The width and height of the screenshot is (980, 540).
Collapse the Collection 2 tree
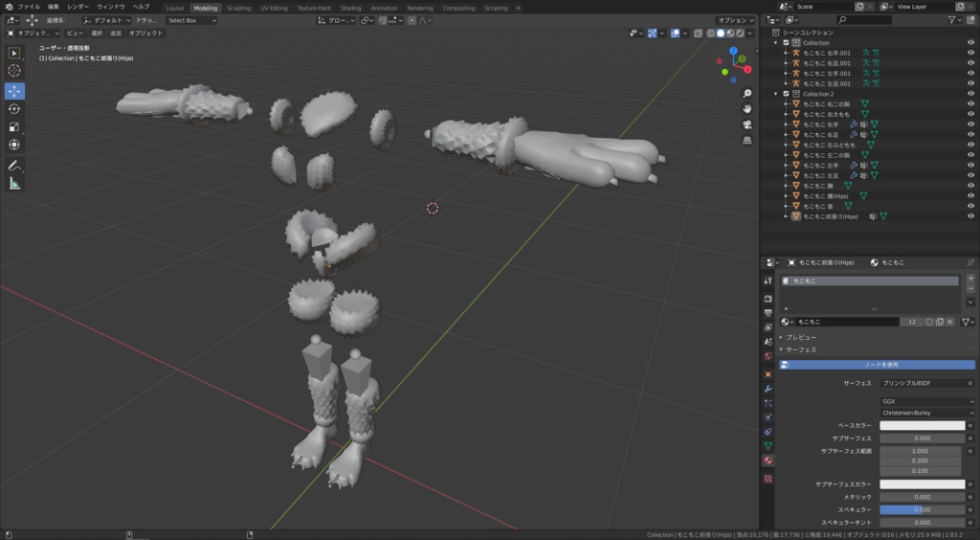[776, 94]
